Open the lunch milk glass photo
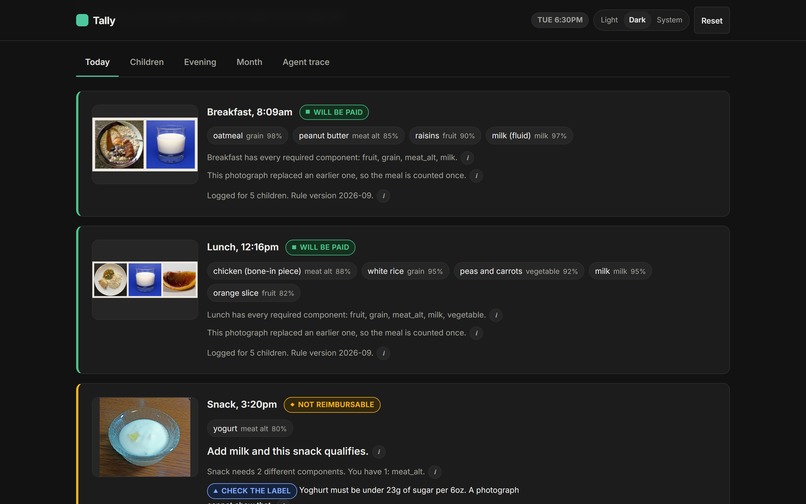This screenshot has width=806, height=504. tap(145, 280)
